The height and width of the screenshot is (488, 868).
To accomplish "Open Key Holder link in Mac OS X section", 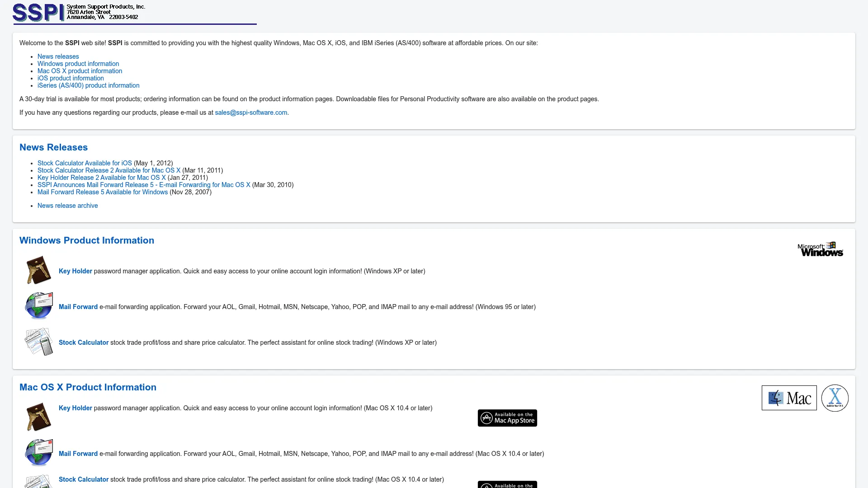I will [75, 408].
